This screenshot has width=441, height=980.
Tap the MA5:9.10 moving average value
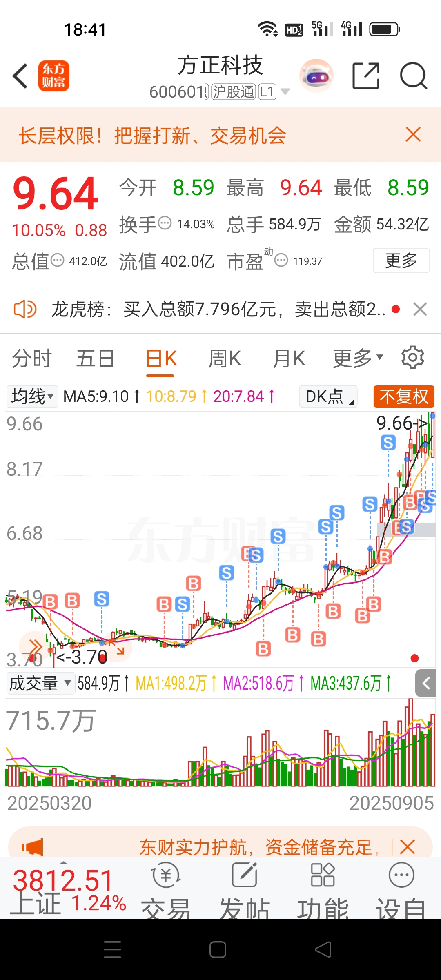96,396
